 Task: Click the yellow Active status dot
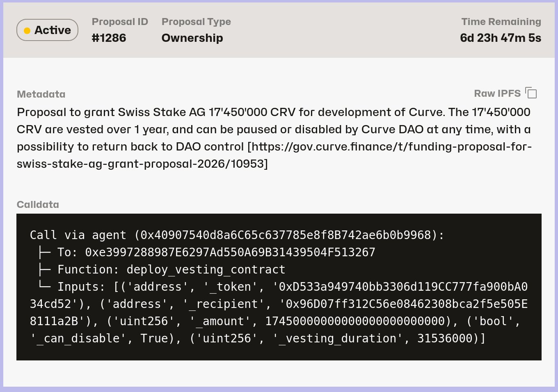[x=27, y=30]
